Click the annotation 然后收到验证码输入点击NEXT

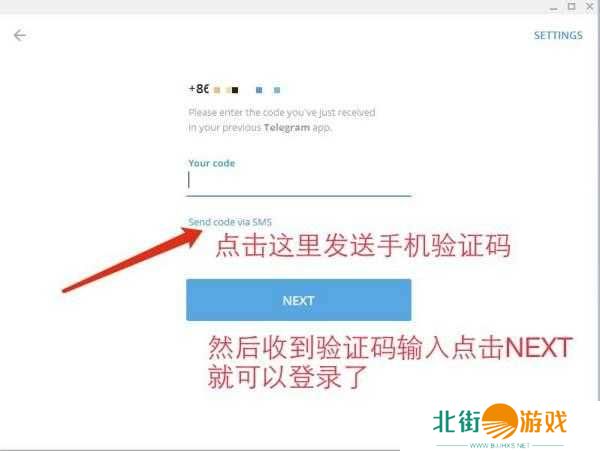coord(390,348)
